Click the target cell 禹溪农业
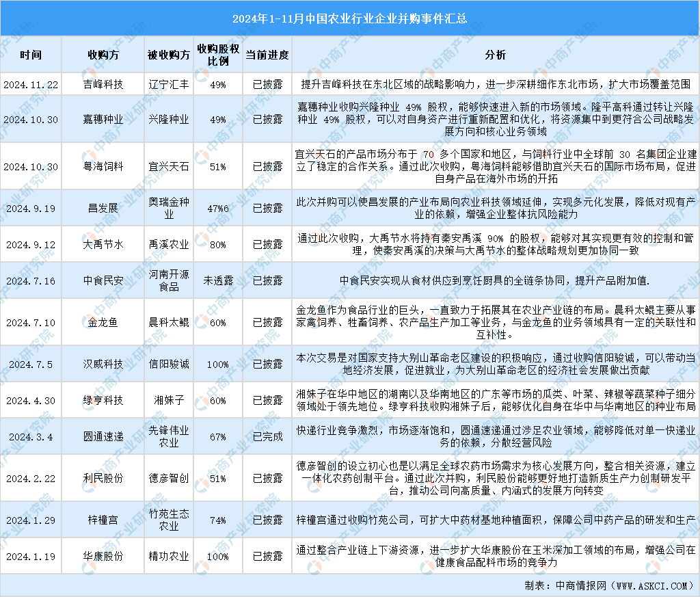The width and height of the screenshot is (700, 597). (x=169, y=244)
